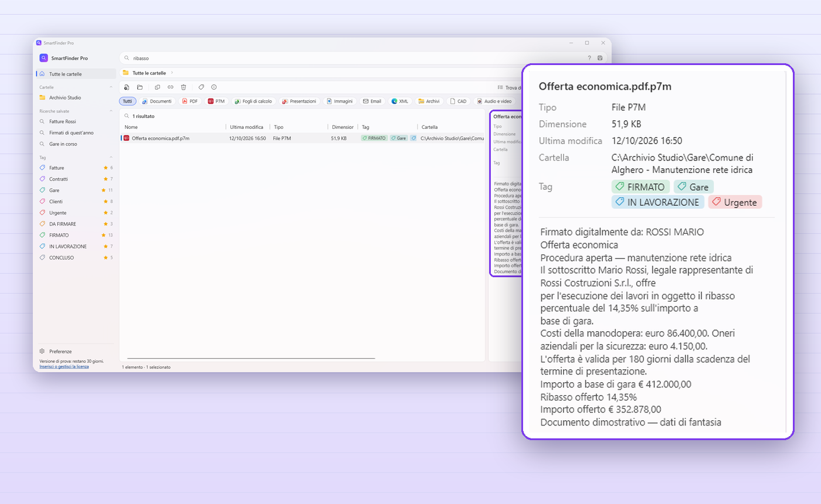Expand the breadcrumb chevron after Tutte le cartelle
The width and height of the screenshot is (821, 504).
[172, 73]
